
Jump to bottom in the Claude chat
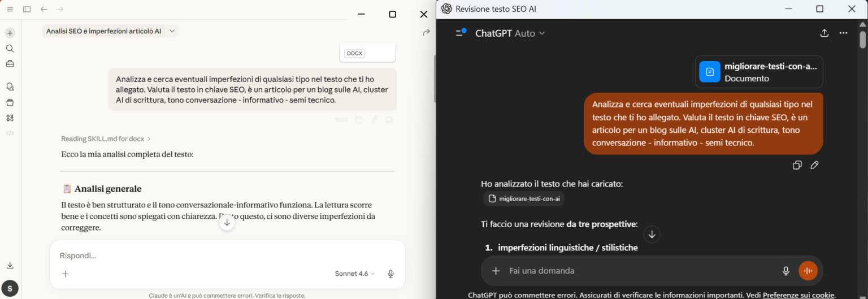pos(227,222)
